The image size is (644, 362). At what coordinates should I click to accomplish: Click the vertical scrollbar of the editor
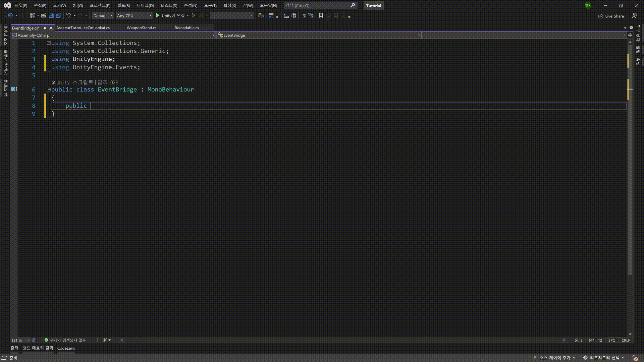coord(630,168)
